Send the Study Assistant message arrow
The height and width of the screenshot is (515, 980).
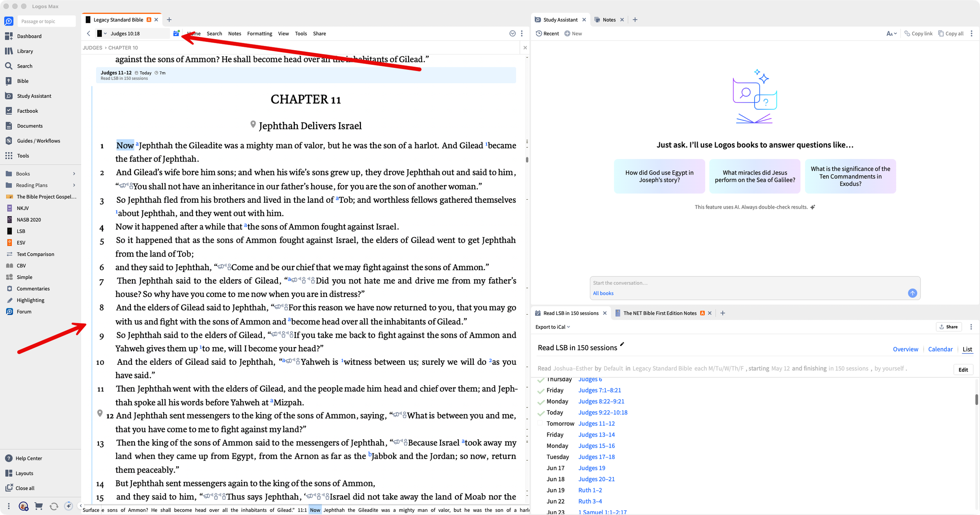[913, 293]
